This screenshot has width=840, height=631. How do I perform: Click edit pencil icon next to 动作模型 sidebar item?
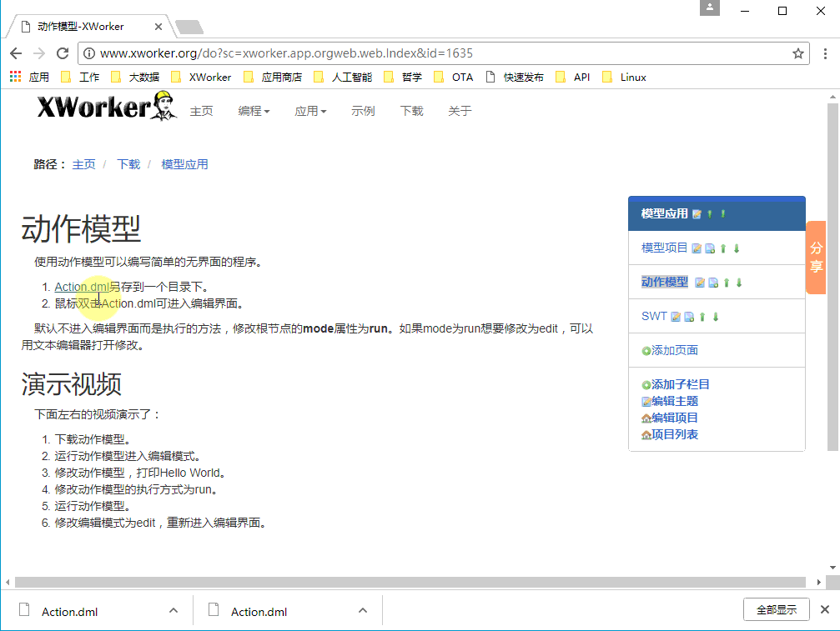700,283
